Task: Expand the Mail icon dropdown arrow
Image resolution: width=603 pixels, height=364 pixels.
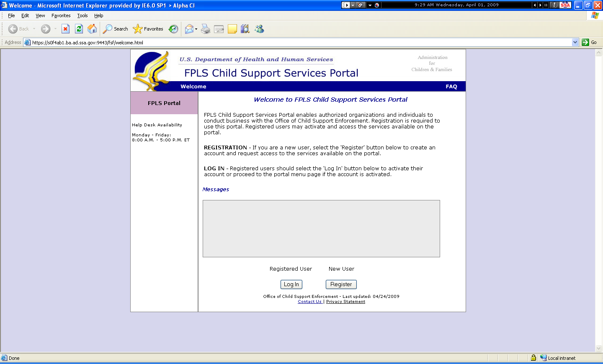Action: tap(196, 29)
